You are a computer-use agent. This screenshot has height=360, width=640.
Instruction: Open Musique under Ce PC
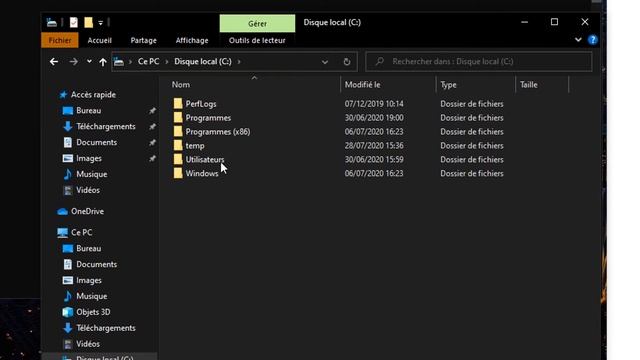coord(91,296)
